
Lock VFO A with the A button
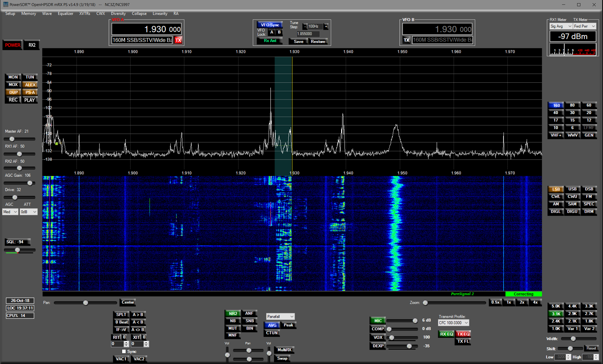(x=272, y=32)
